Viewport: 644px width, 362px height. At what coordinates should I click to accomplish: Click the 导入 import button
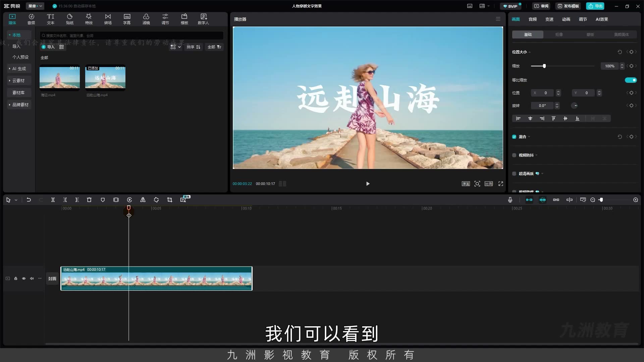pos(48,47)
